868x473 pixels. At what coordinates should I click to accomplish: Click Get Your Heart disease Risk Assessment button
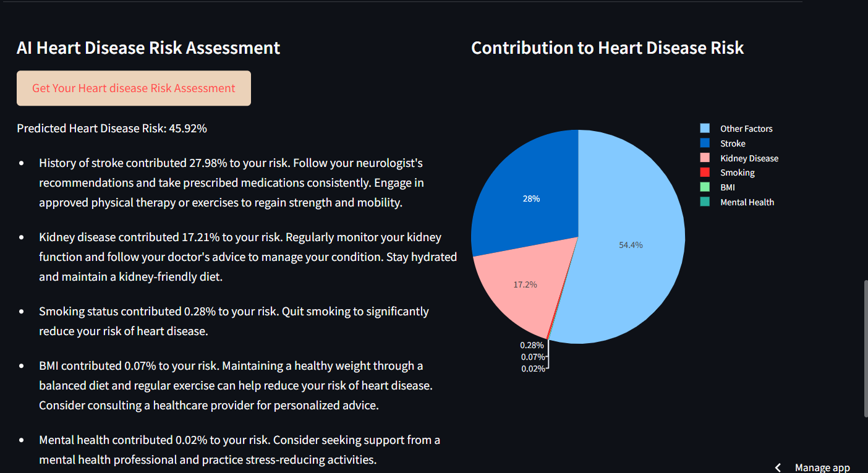[x=134, y=88]
